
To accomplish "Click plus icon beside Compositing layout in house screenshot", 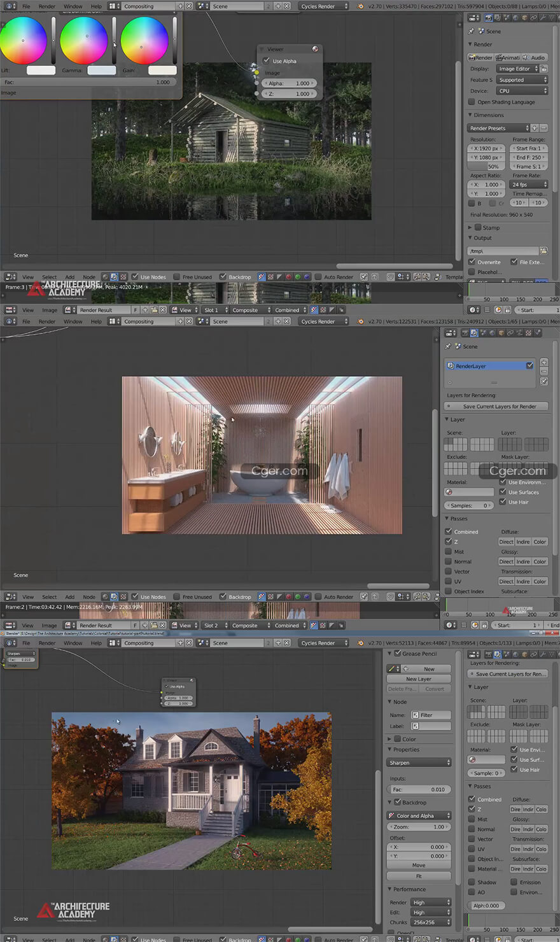I will [180, 643].
